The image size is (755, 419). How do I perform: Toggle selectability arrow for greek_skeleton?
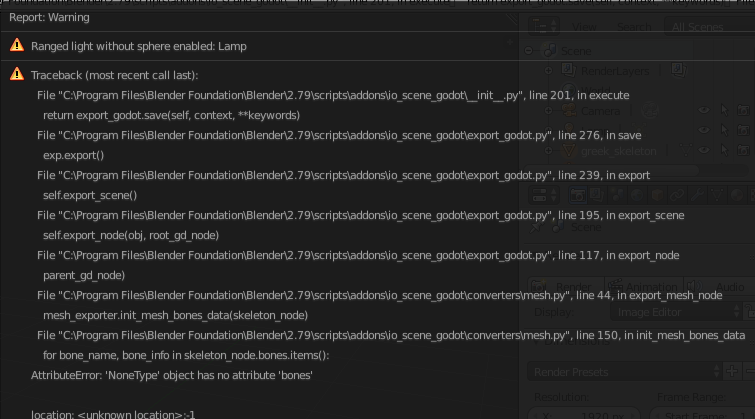click(x=724, y=150)
